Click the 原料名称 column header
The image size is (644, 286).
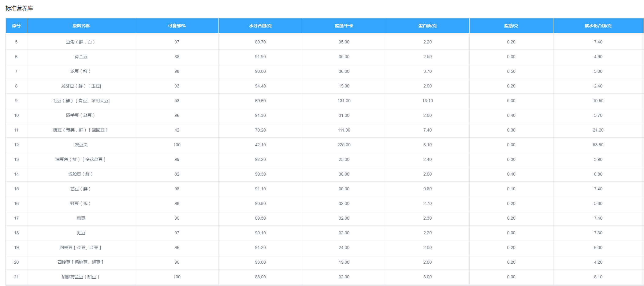[81, 26]
